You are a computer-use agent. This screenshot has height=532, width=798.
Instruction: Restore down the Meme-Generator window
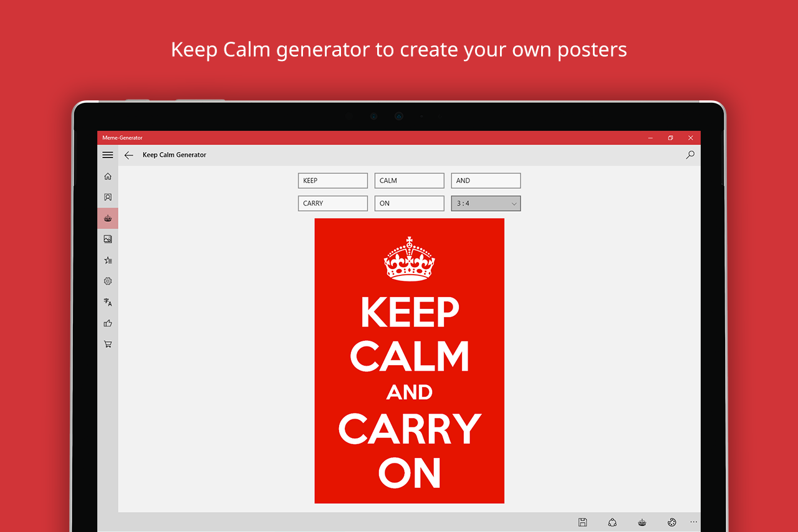[670, 138]
